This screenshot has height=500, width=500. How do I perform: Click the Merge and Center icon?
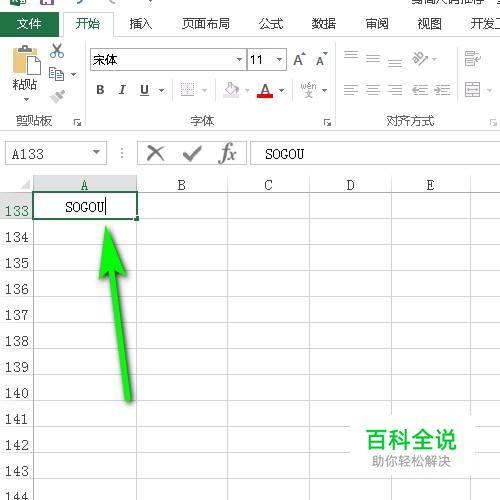point(473,90)
